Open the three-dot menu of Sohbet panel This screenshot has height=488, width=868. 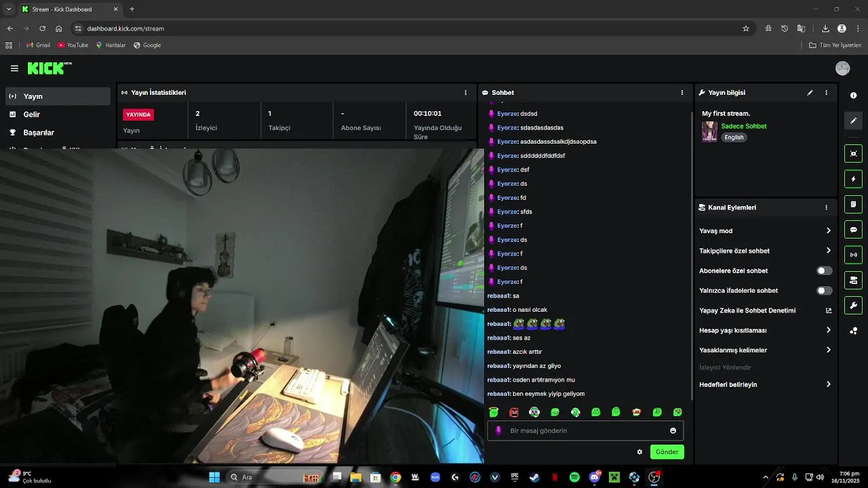pos(682,92)
